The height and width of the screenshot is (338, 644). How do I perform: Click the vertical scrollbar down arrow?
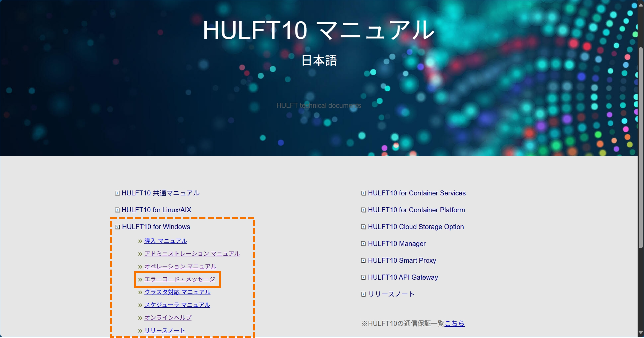tap(640, 332)
